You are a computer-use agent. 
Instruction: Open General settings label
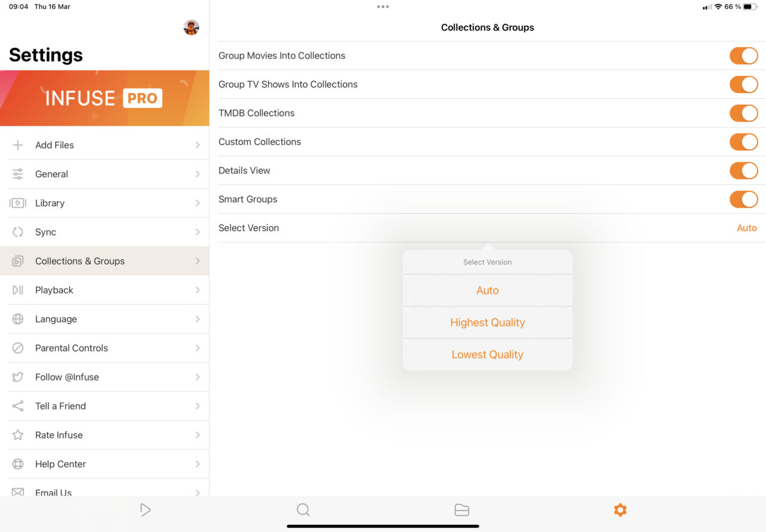point(51,174)
